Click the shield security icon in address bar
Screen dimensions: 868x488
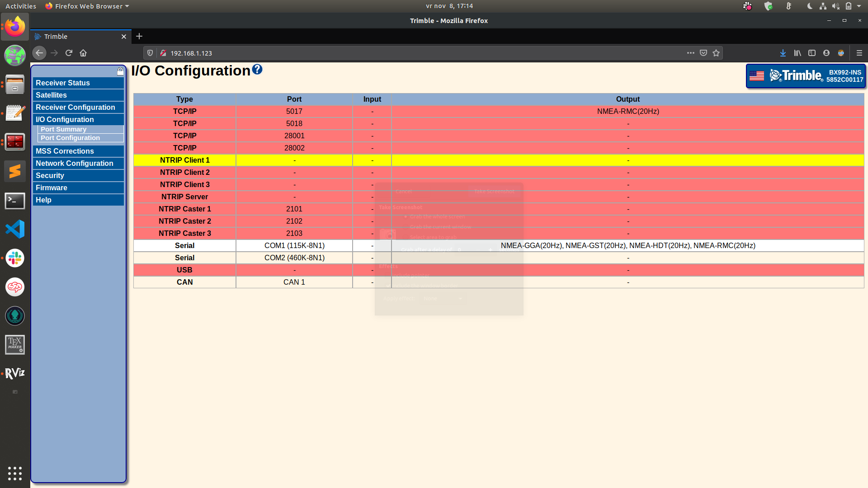tap(150, 53)
